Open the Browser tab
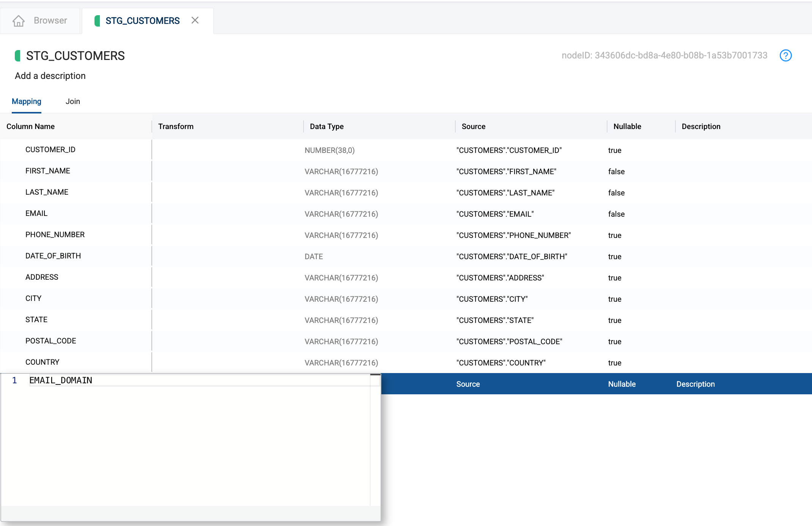The height and width of the screenshot is (526, 812). pos(50,20)
